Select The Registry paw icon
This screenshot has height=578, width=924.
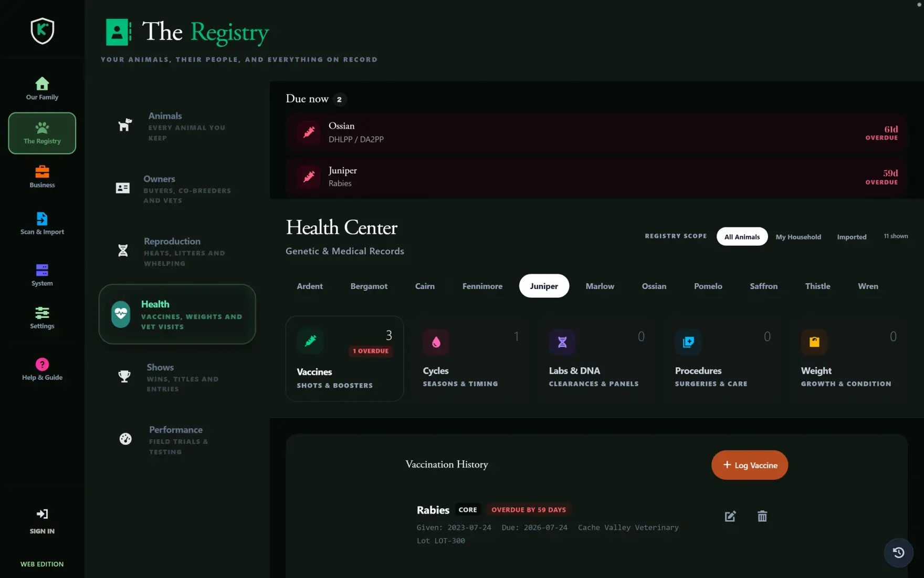pos(42,128)
